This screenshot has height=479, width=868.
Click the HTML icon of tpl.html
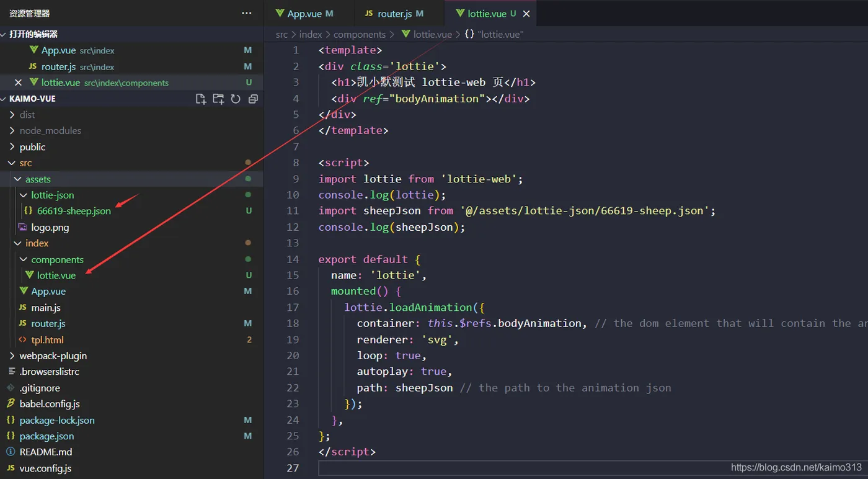tap(22, 340)
